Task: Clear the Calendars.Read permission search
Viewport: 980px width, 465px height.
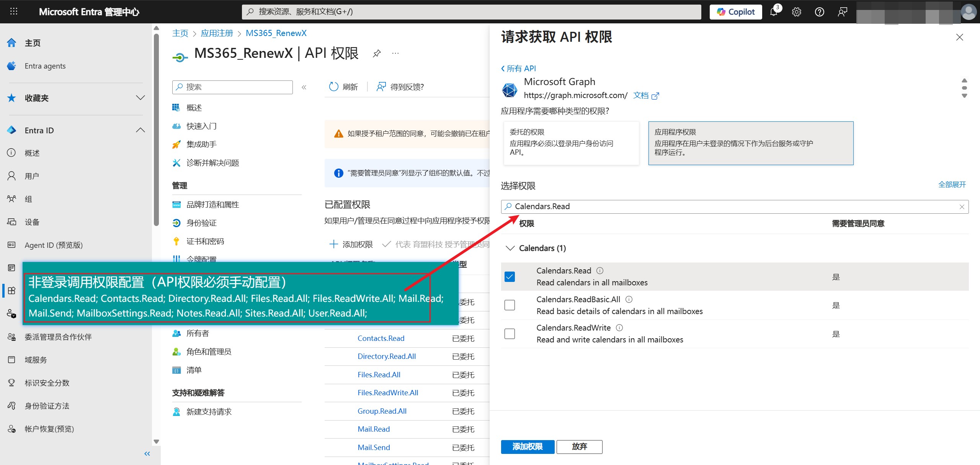Action: pyautogui.click(x=962, y=207)
